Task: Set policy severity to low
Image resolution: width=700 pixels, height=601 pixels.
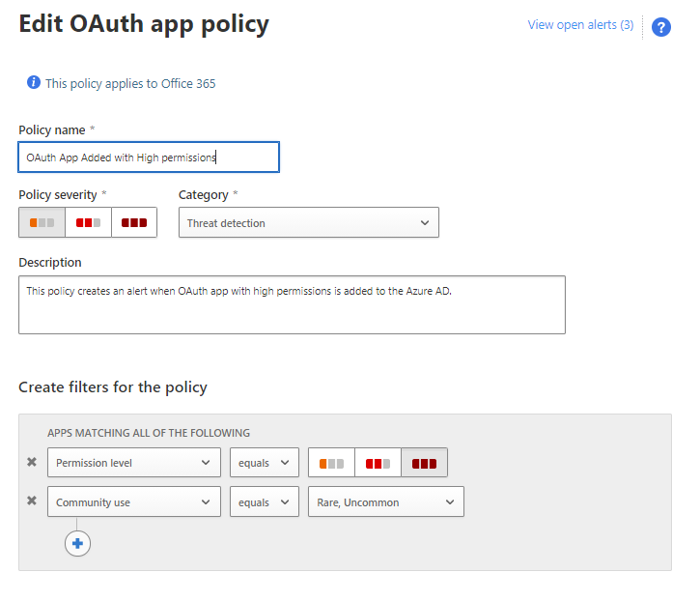Action: tap(42, 222)
